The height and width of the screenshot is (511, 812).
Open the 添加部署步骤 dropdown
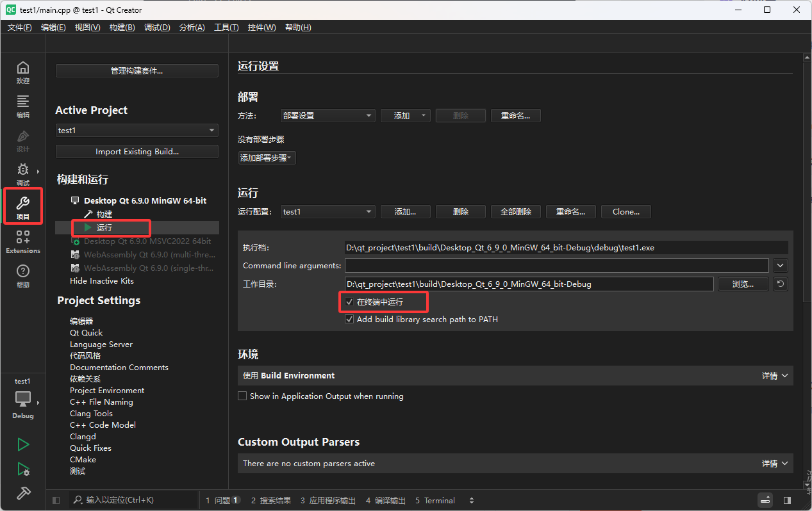267,158
